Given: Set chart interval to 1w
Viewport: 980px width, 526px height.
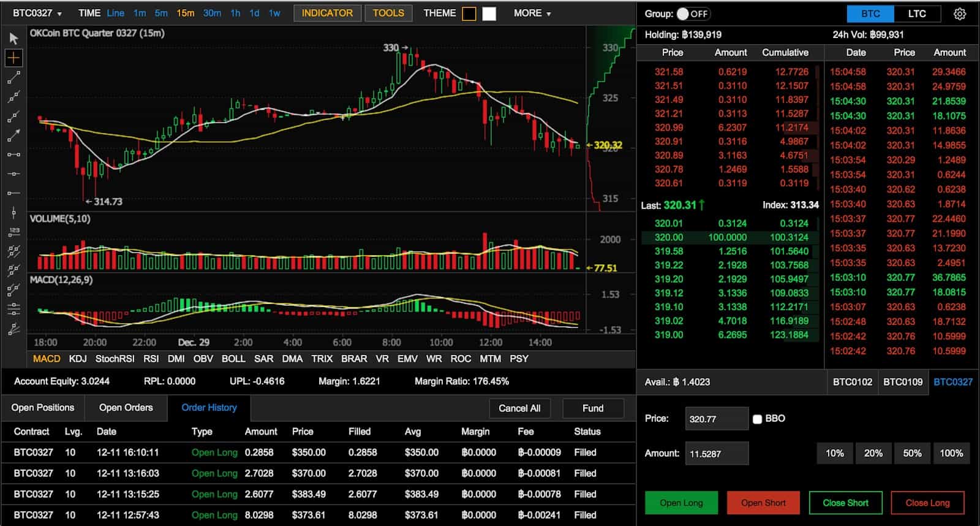Looking at the screenshot, I should click(x=274, y=13).
